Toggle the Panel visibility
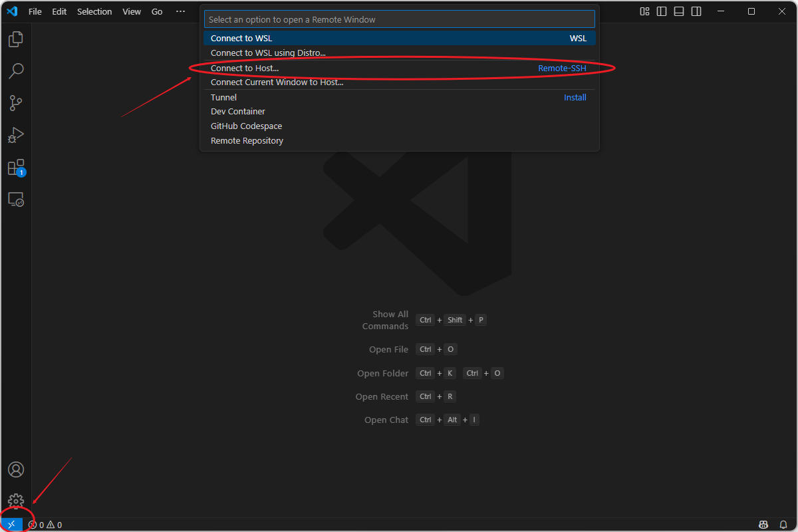 click(679, 11)
